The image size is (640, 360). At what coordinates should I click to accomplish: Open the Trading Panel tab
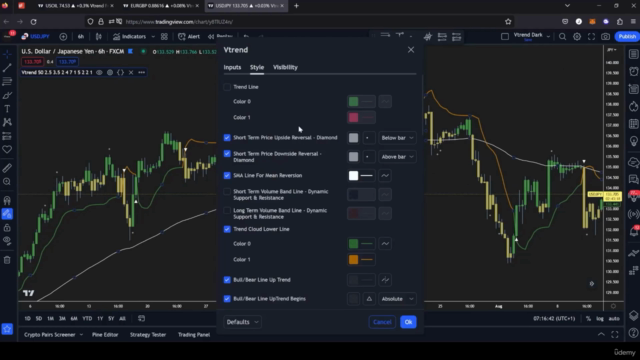[x=194, y=335]
